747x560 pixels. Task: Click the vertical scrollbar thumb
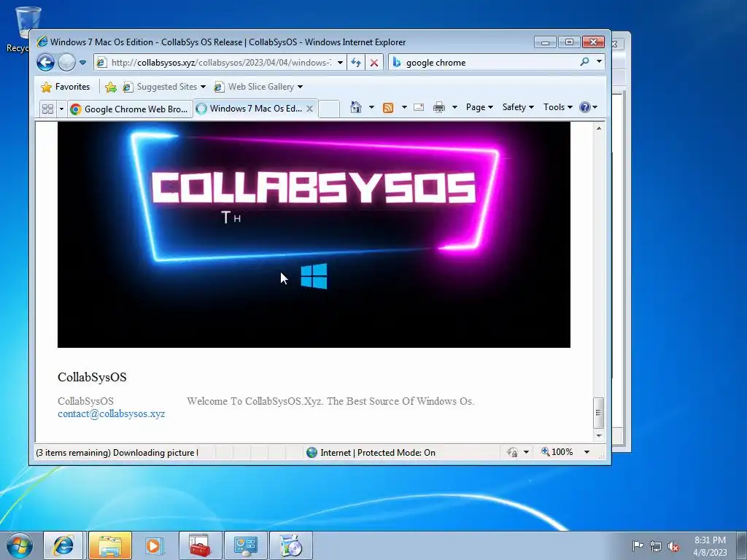pyautogui.click(x=599, y=413)
